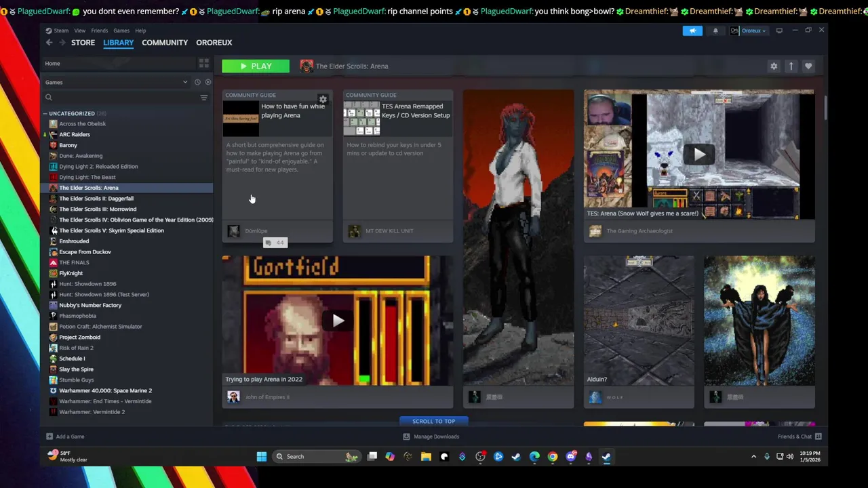Image resolution: width=868 pixels, height=488 pixels.
Task: Go forward with the right arrow
Action: point(62,42)
